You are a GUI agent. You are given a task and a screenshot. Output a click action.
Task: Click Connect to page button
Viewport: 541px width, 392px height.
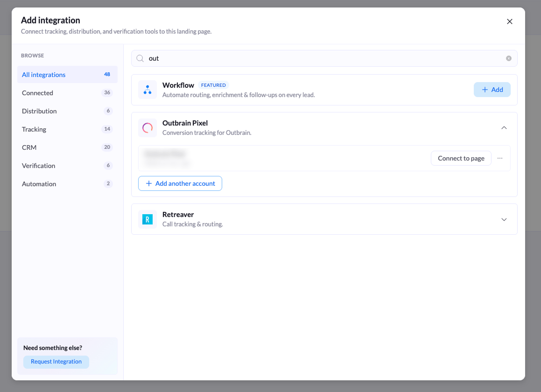pyautogui.click(x=461, y=158)
